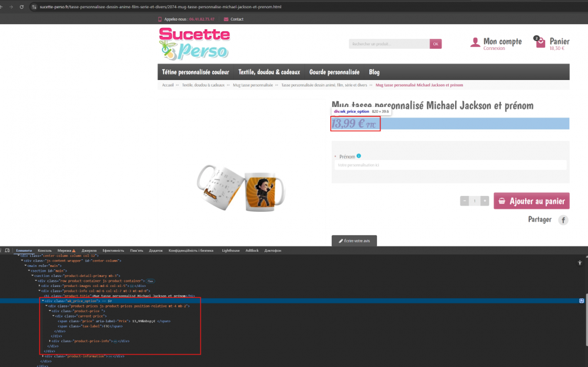Collapse the product-prices div node
Viewport: 588px width, 367px height.
(46, 306)
